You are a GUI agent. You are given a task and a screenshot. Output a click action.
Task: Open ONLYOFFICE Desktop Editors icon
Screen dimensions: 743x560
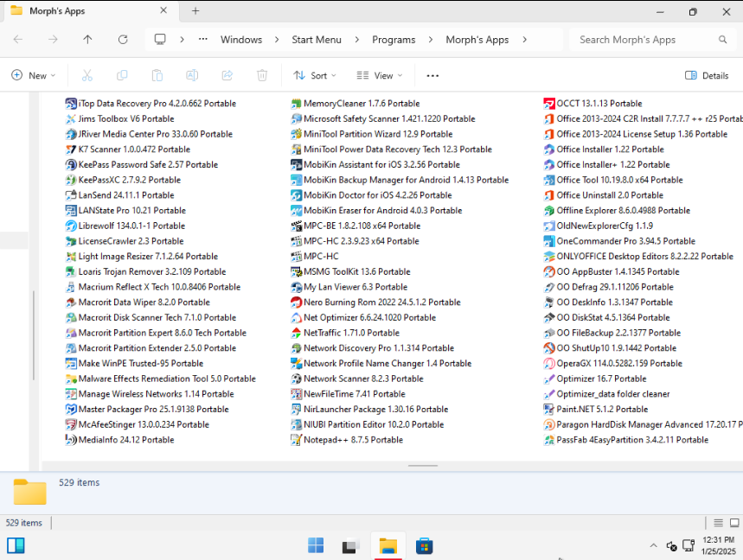click(x=549, y=256)
